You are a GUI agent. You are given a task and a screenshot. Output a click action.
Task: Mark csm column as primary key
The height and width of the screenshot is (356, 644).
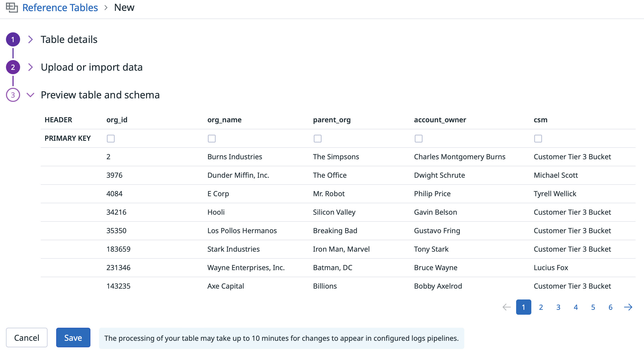point(538,139)
